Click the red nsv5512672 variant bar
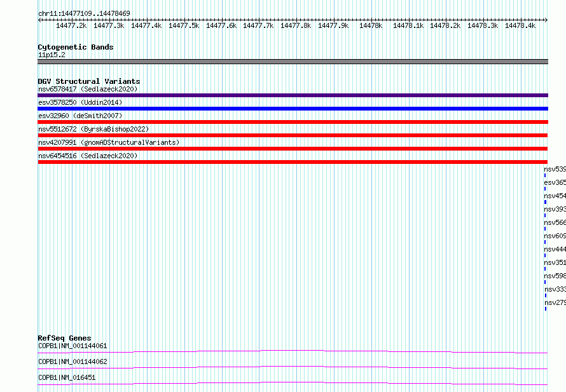 click(293, 135)
